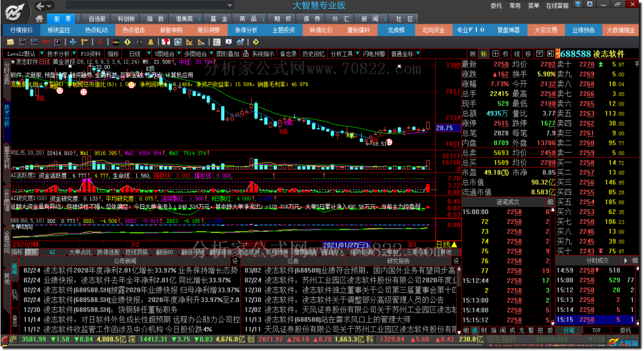
Task: Expand the 多图组合 dropdown arrow
Action: coord(210,54)
